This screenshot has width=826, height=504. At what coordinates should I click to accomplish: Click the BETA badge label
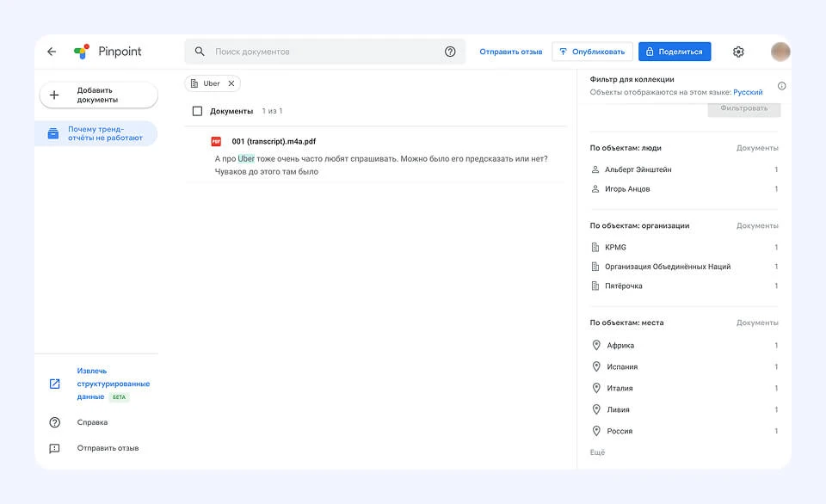pyautogui.click(x=119, y=397)
